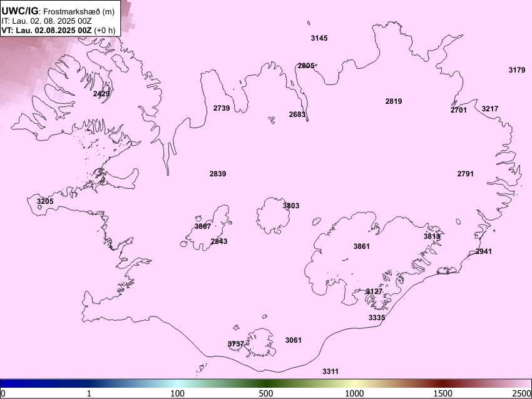Click the value 3813
Screen dimensions: 532x399
pos(432,236)
